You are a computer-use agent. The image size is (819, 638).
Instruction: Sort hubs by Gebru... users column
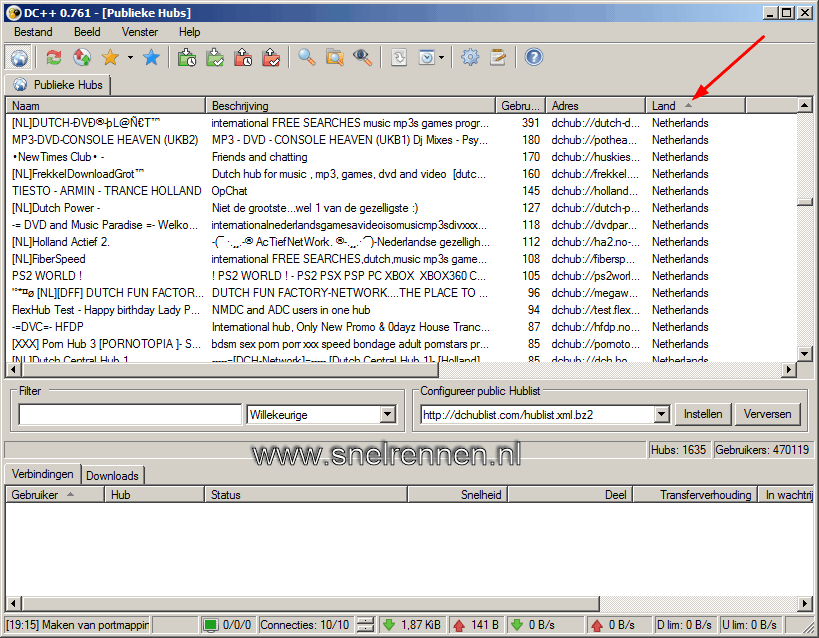click(520, 106)
